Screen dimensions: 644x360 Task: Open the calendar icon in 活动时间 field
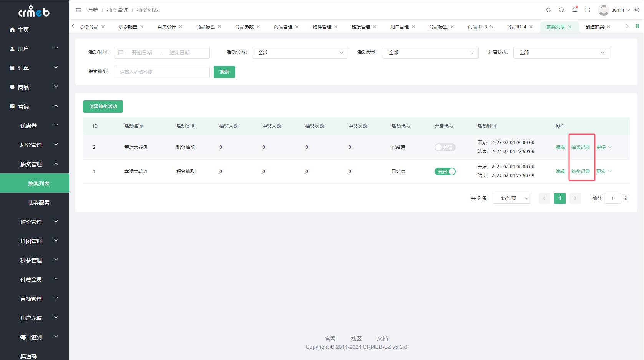click(121, 52)
